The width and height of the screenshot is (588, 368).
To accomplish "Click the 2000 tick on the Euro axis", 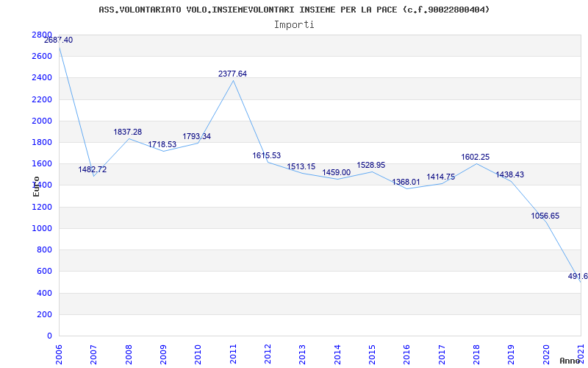I will tap(42, 121).
